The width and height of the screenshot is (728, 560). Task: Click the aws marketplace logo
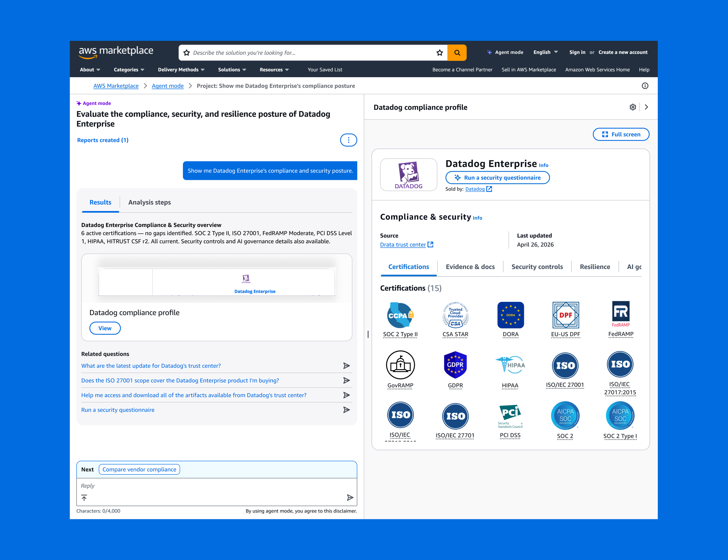pos(116,52)
